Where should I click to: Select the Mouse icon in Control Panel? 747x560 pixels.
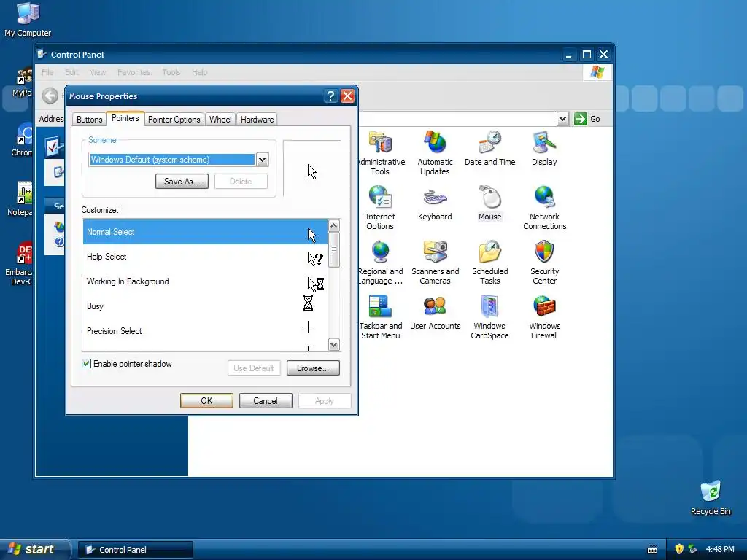tap(489, 197)
